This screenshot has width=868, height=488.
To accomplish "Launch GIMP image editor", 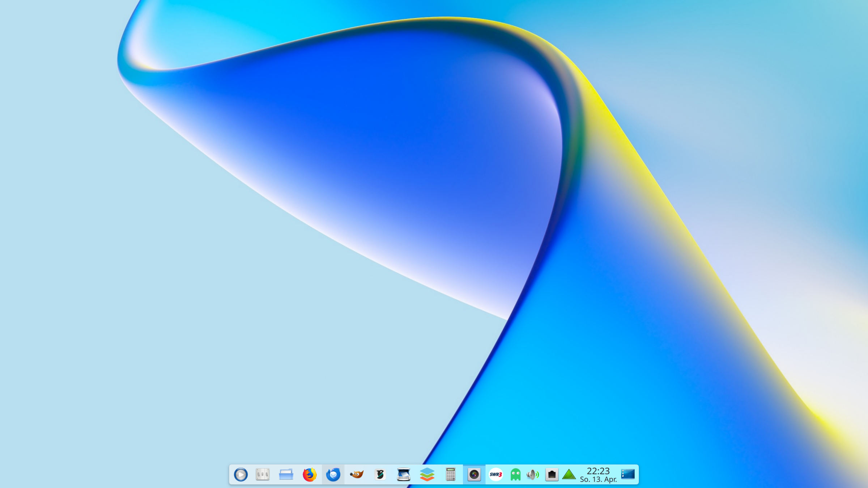I will 357,475.
